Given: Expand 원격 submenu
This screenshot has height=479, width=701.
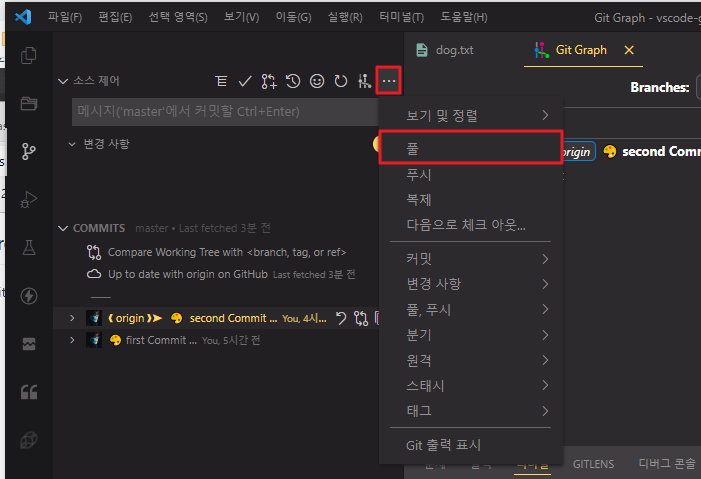Looking at the screenshot, I should (471, 360).
